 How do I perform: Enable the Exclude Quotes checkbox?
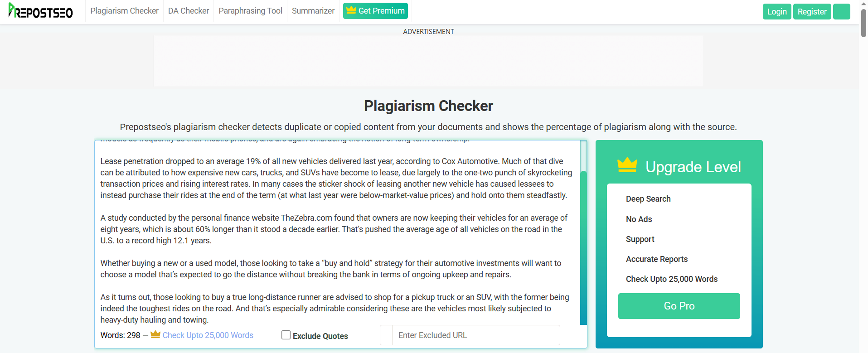coord(286,335)
